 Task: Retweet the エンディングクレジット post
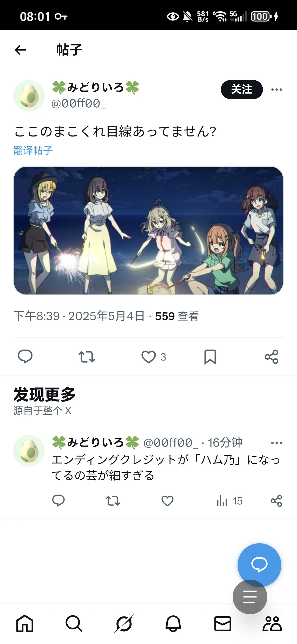tap(113, 501)
